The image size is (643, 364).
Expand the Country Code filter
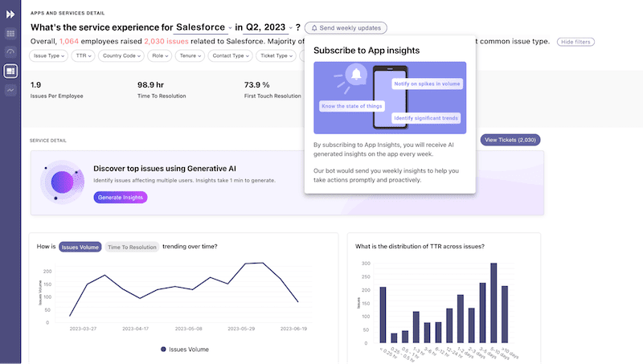click(121, 55)
